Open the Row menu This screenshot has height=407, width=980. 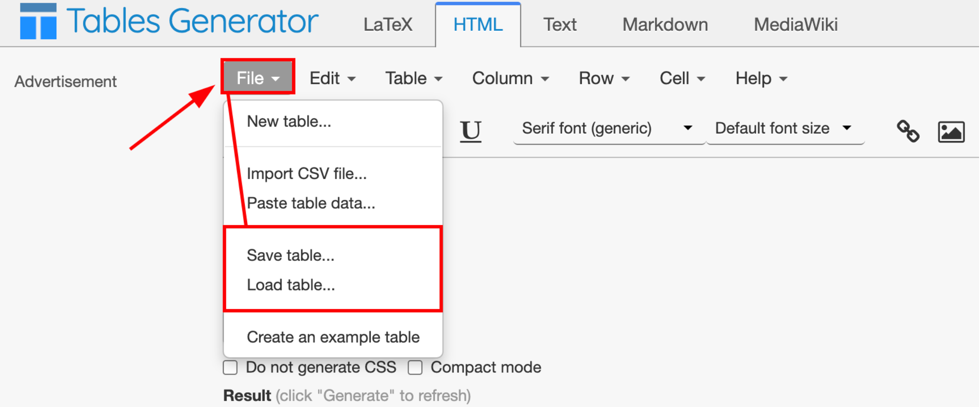tap(604, 78)
